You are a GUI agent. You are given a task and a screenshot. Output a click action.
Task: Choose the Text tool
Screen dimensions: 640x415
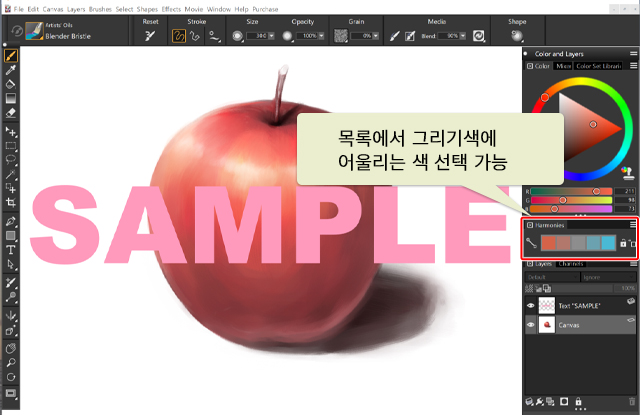tap(11, 249)
